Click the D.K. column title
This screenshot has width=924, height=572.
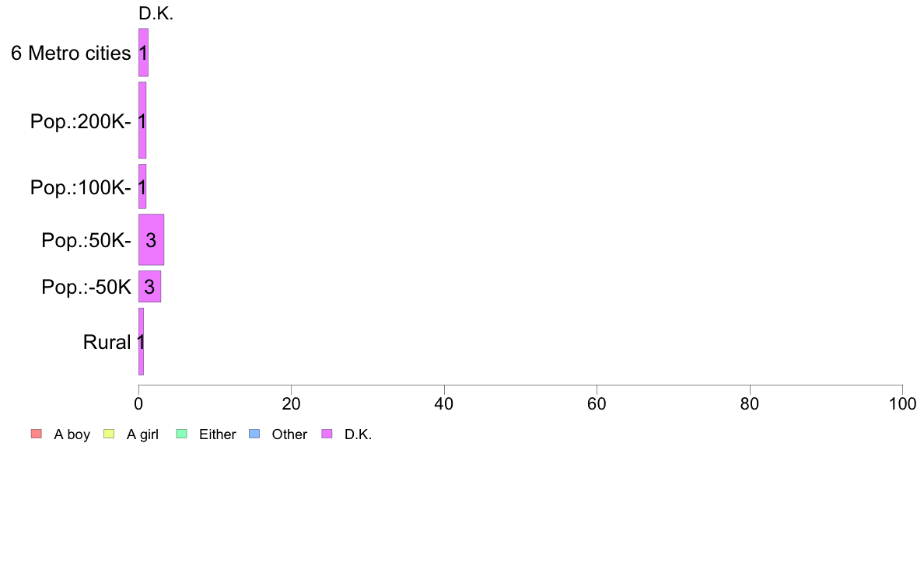[156, 13]
